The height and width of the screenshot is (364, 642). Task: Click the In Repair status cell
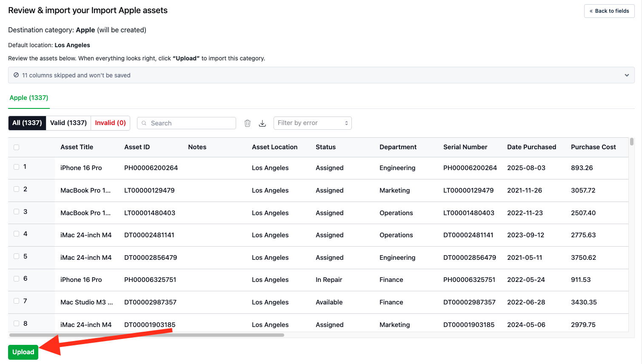click(x=329, y=280)
